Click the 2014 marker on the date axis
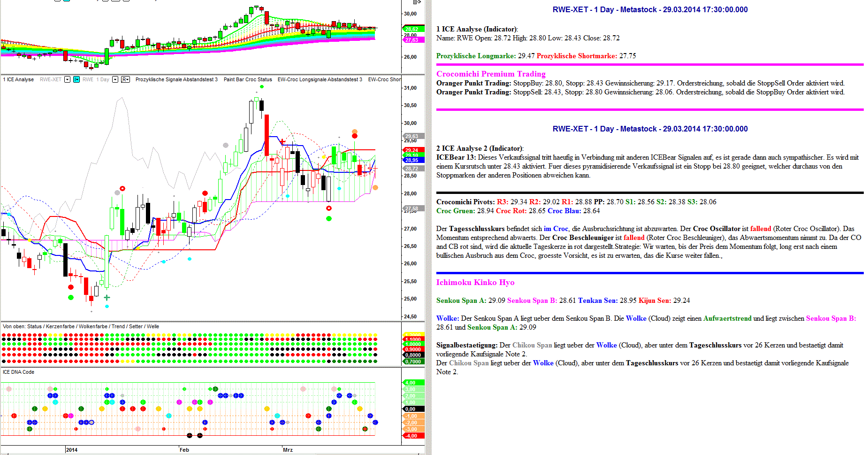868x455 pixels. (x=72, y=450)
